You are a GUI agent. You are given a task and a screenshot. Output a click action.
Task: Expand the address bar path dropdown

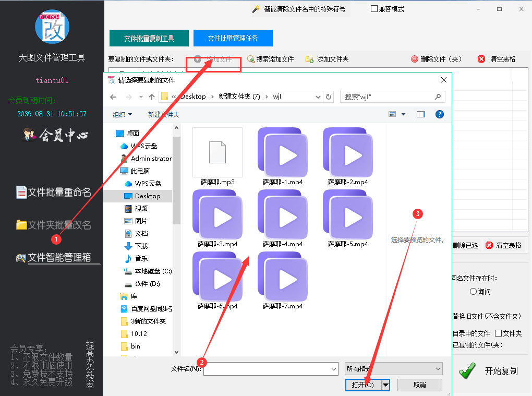tap(318, 97)
